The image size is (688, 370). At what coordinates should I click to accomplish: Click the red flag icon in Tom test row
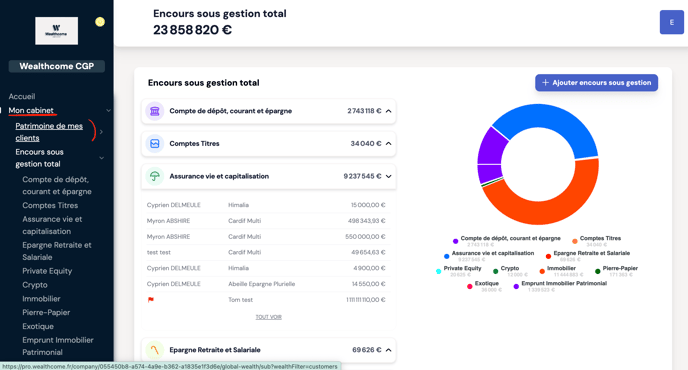(151, 300)
